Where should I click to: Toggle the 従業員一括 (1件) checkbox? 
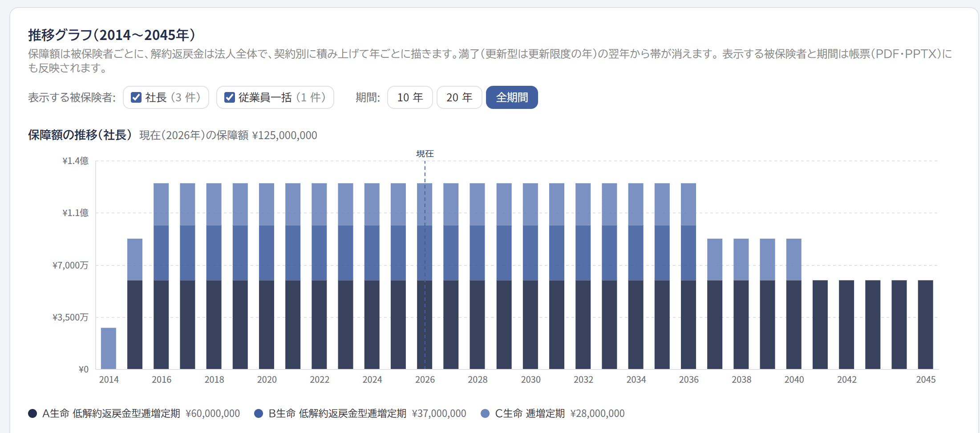pyautogui.click(x=229, y=97)
